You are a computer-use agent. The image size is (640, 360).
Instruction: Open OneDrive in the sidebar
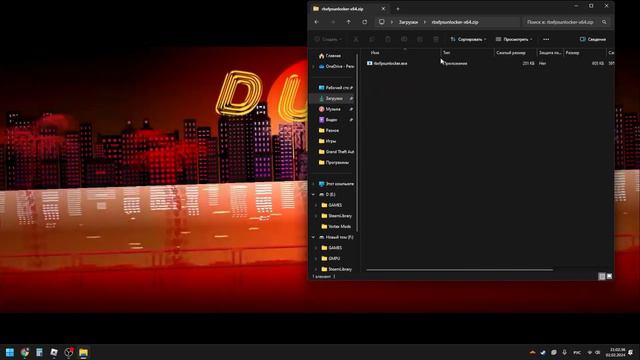(337, 67)
